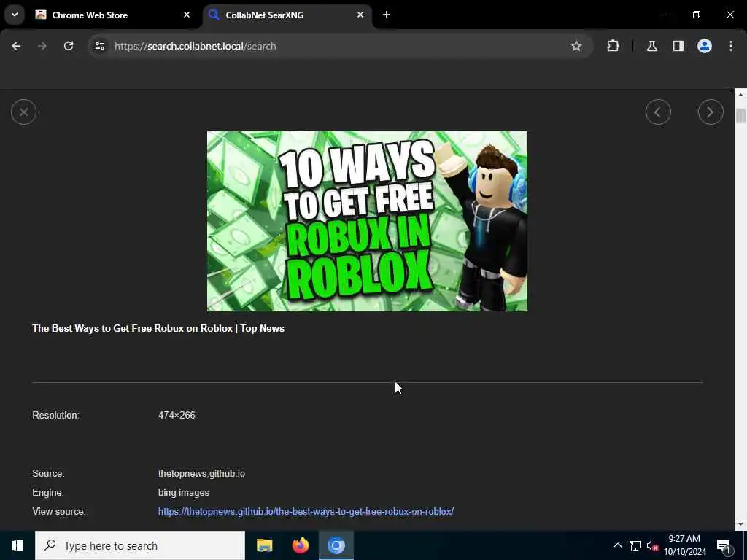Open the notification center icon
Image resolution: width=747 pixels, height=560 pixels.
click(724, 545)
